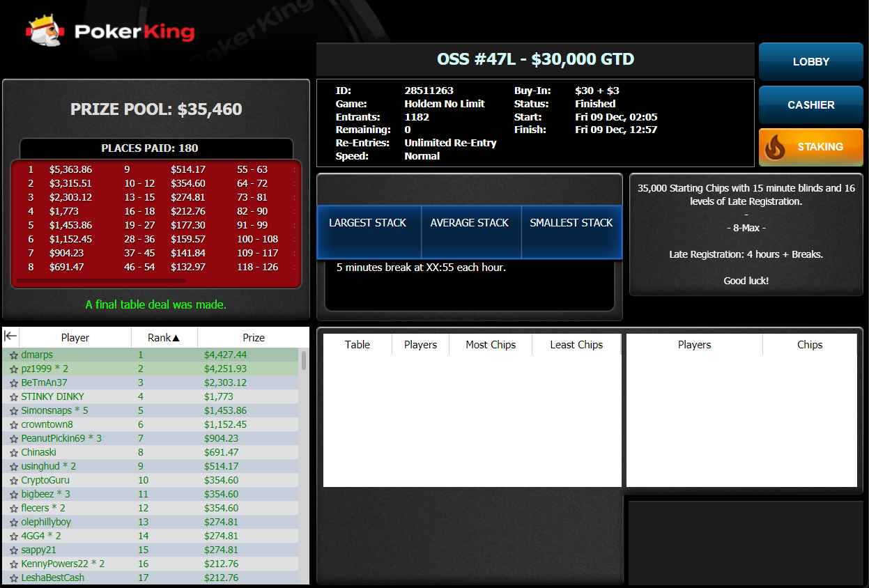Viewport: 869px width, 588px height.
Task: Star the player STINKY DINKY
Action: [x=13, y=397]
